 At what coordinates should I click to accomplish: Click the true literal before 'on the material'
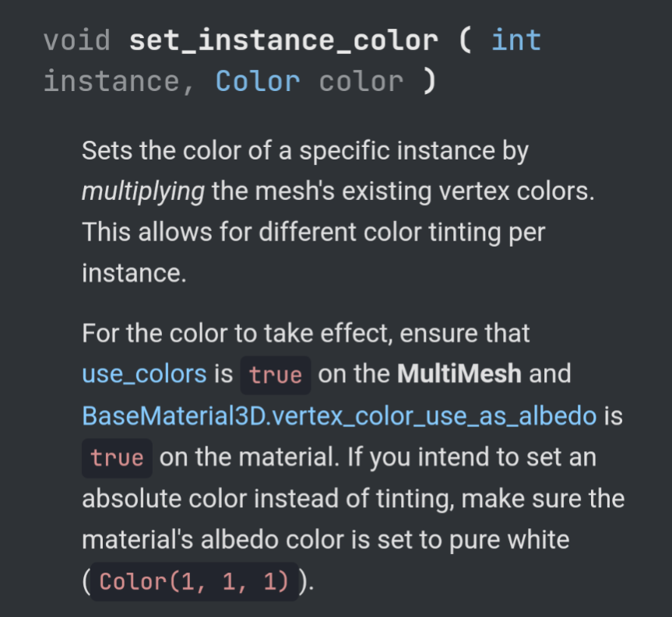117,457
